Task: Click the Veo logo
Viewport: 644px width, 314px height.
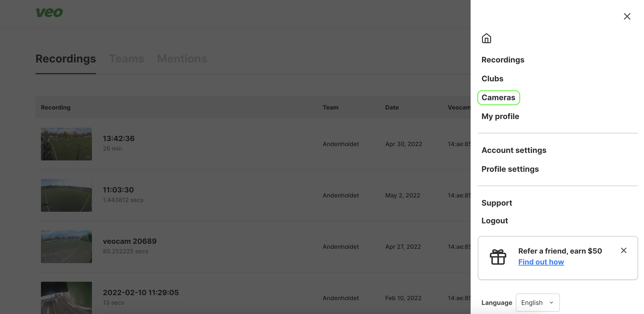Action: click(x=49, y=12)
